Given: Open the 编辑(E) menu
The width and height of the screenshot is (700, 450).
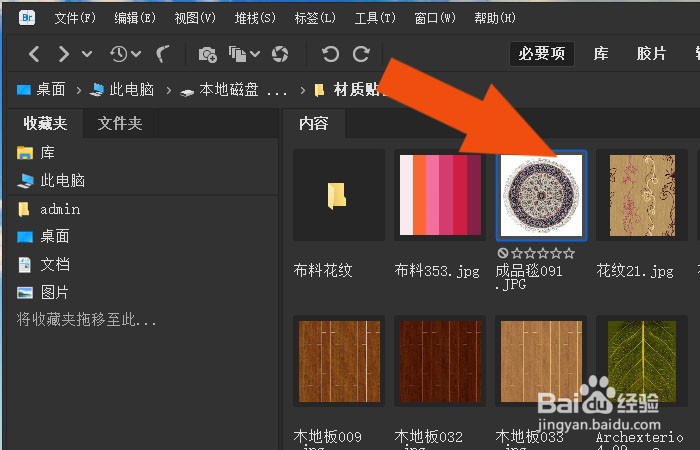Looking at the screenshot, I should tap(135, 18).
